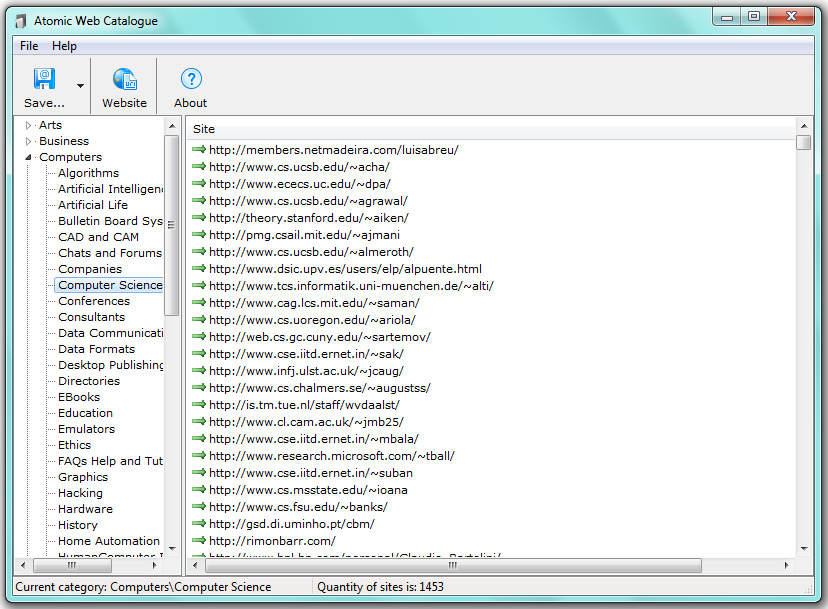
Task: Collapse the Computers category
Action: pyautogui.click(x=29, y=157)
